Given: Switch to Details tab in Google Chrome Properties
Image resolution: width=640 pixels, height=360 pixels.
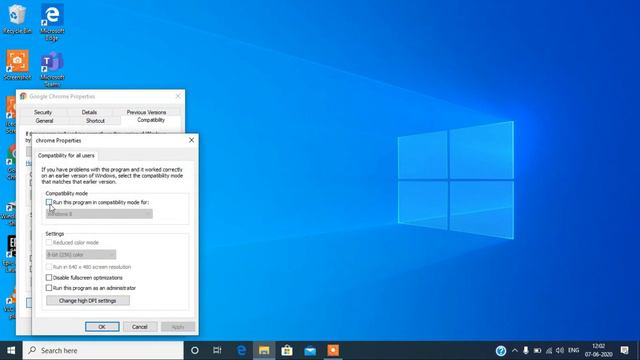Looking at the screenshot, I should tap(89, 112).
